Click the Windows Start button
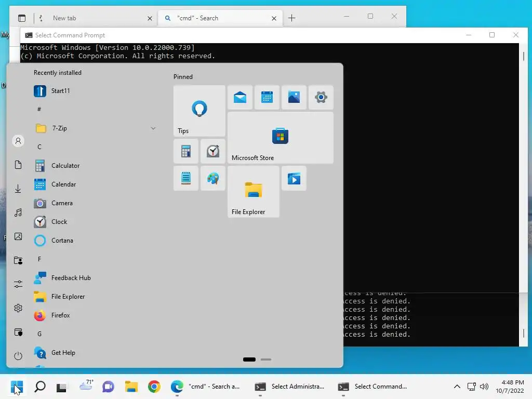Viewport: 532px width, 399px height. click(x=17, y=387)
